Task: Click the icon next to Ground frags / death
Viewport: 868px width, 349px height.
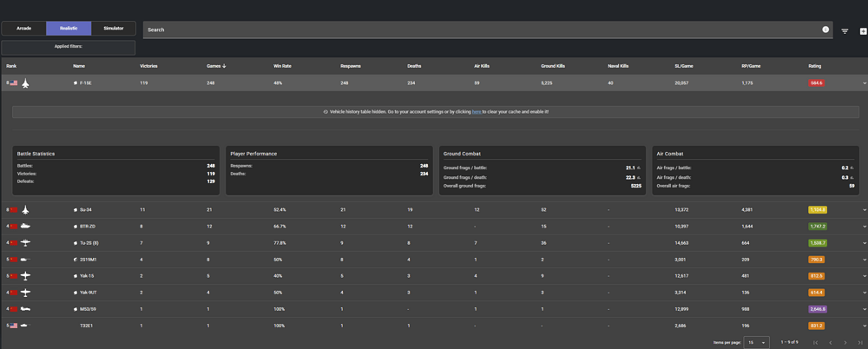Action: pos(638,177)
